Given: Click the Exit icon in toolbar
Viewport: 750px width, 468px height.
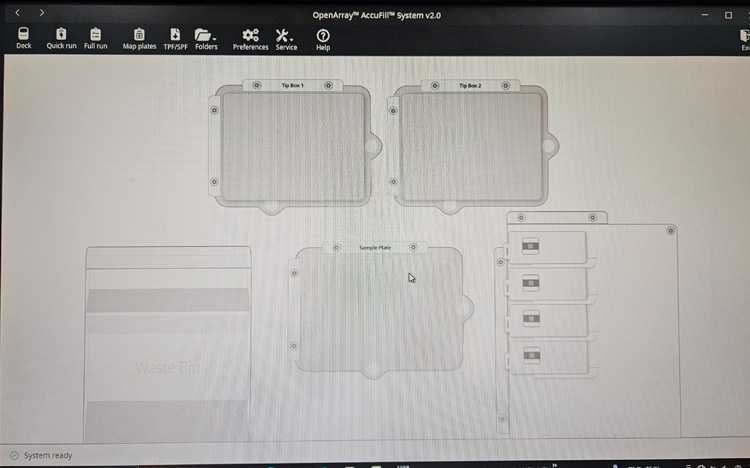Looking at the screenshot, I should pyautogui.click(x=744, y=38).
